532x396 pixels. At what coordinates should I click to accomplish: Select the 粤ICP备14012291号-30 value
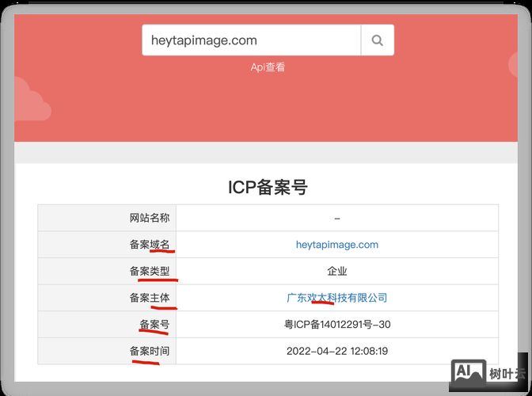click(x=337, y=325)
